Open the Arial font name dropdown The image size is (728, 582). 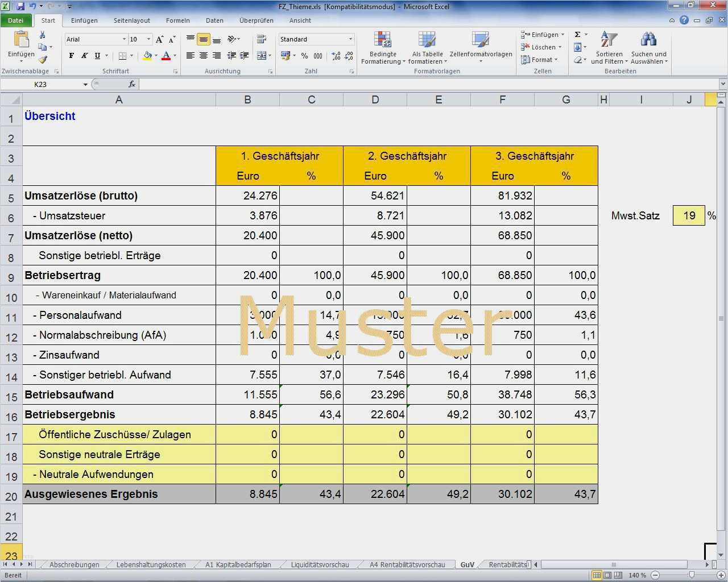(x=124, y=39)
